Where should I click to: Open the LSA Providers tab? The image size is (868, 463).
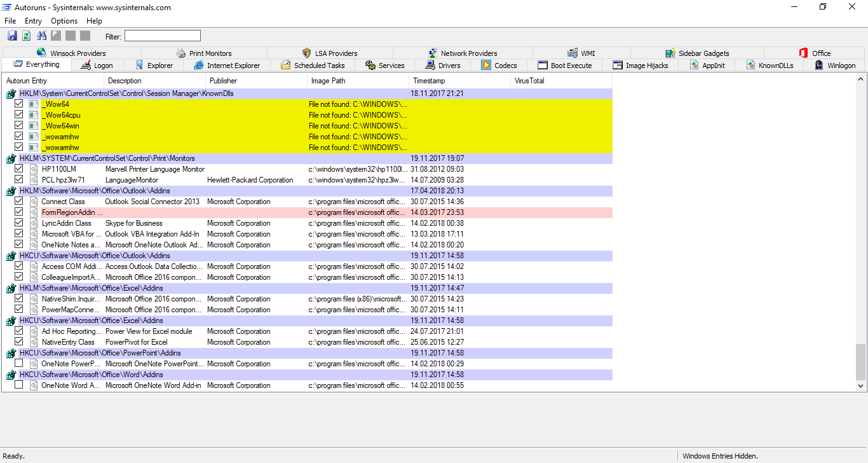pos(330,53)
